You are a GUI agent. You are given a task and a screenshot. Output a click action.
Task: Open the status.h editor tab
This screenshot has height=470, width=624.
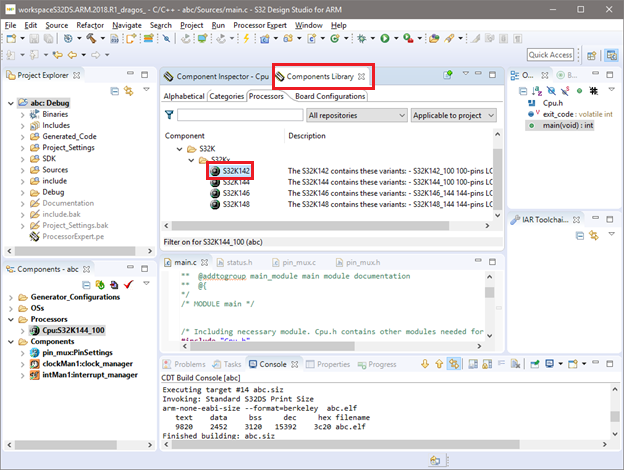pyautogui.click(x=235, y=263)
